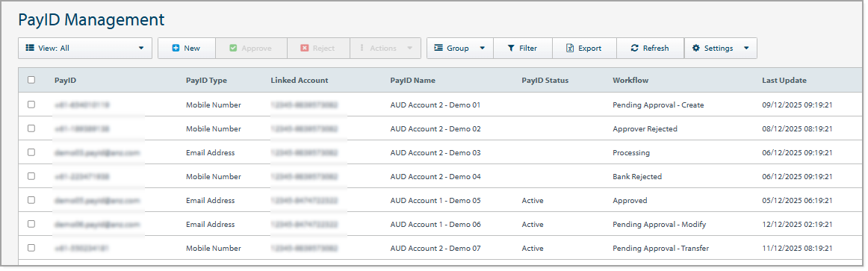
Task: Expand the Actions dropdown arrow
Action: (409, 48)
